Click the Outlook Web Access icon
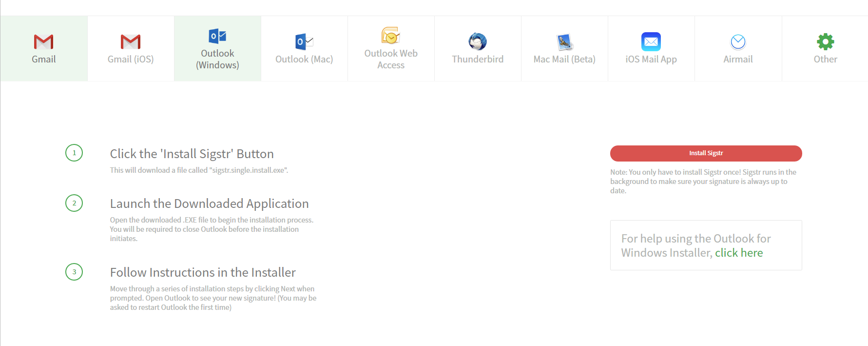 [391, 36]
